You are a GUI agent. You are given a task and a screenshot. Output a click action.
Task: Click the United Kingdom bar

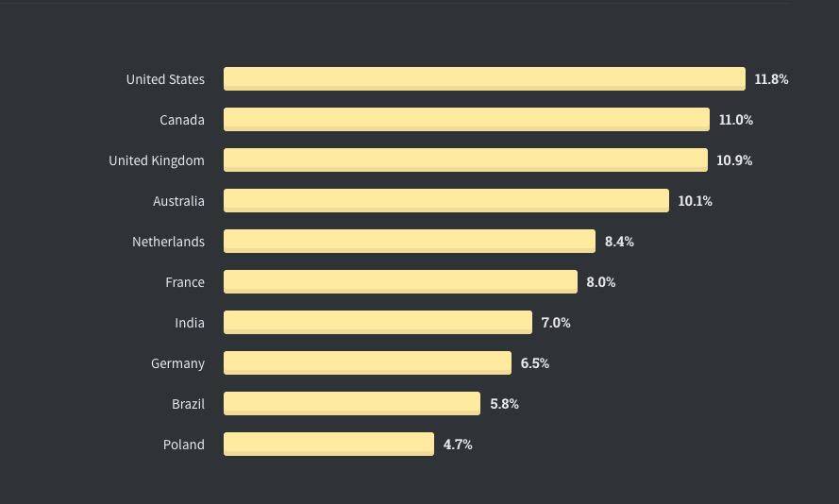tap(465, 160)
